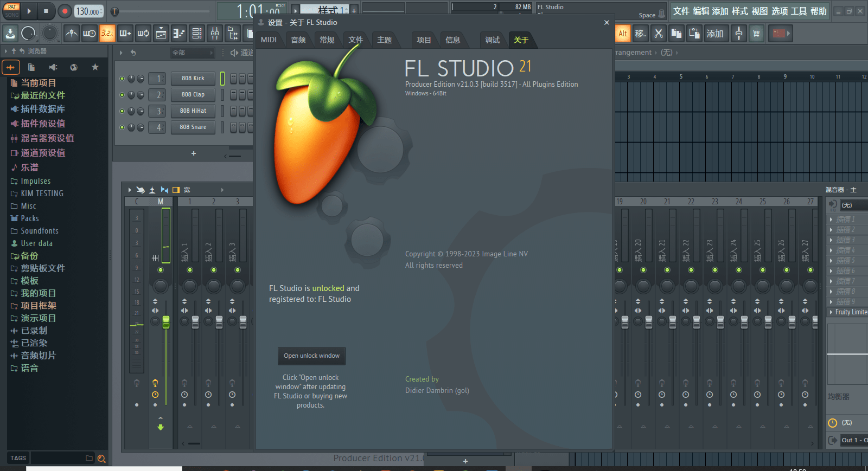Select the 808 Snare channel button

pyautogui.click(x=193, y=127)
